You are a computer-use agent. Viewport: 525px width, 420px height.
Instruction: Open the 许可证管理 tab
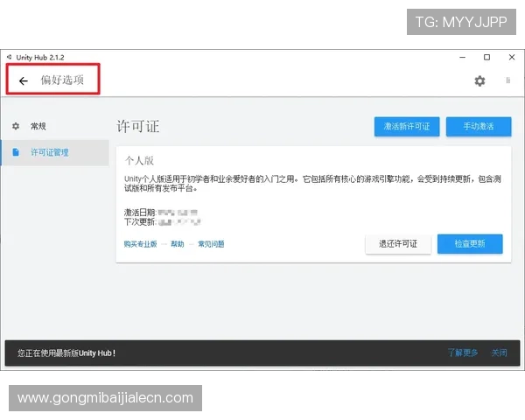[x=55, y=153]
